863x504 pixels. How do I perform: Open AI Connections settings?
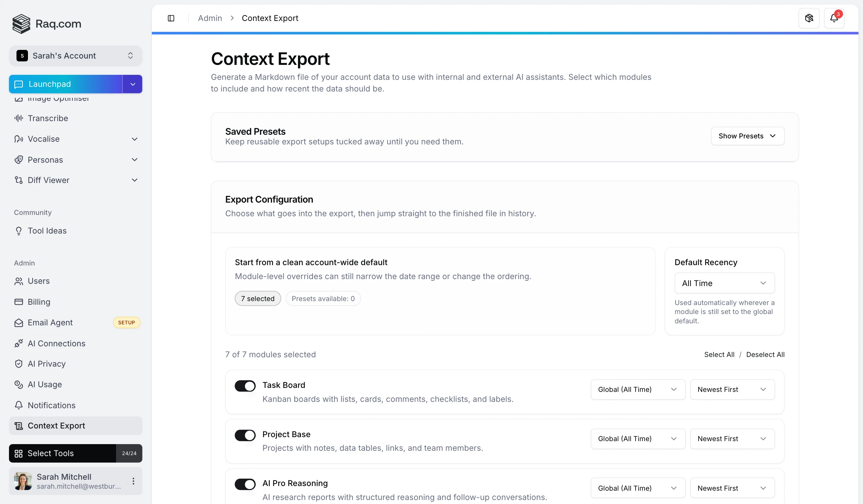point(57,343)
